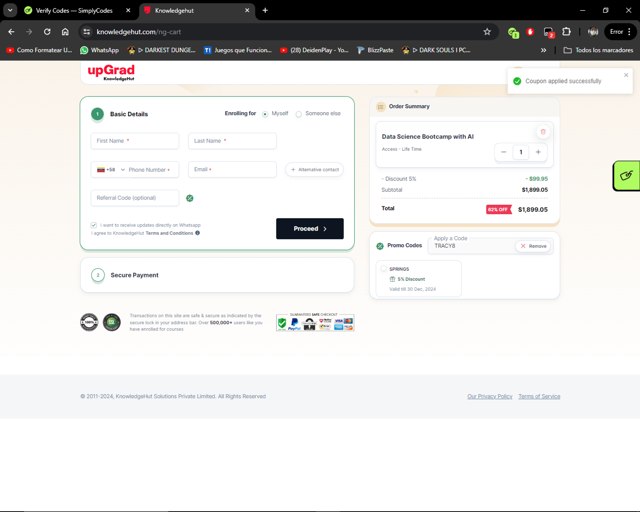
Task: Open Chrome three-dot menu
Action: [629, 31]
